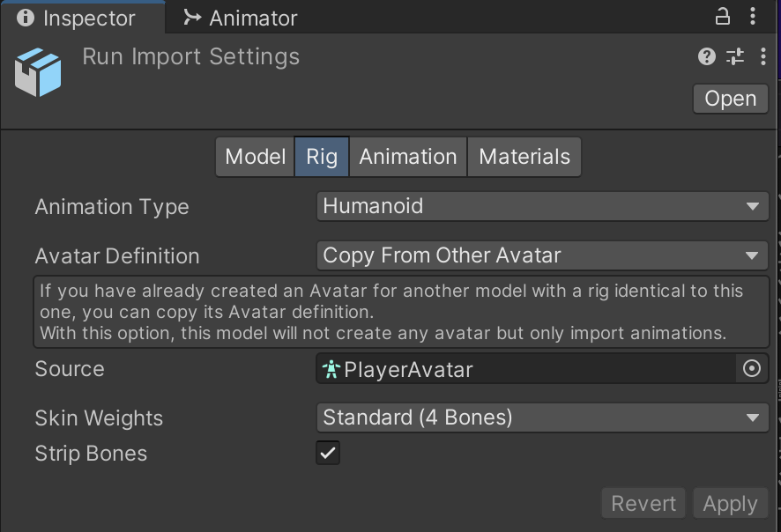Click the Revert button

coord(643,504)
